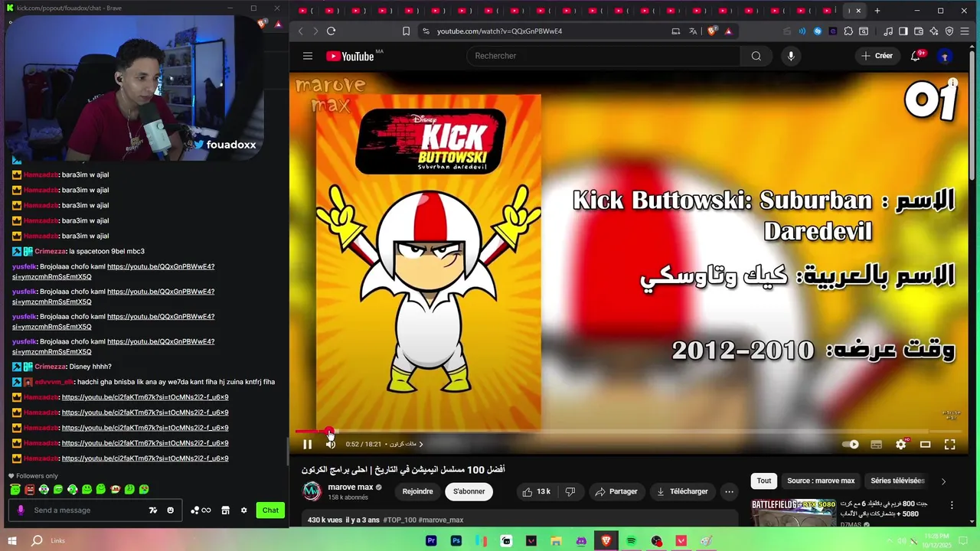Image resolution: width=980 pixels, height=551 pixels.
Task: Open YouTube notifications bell
Action: (916, 56)
